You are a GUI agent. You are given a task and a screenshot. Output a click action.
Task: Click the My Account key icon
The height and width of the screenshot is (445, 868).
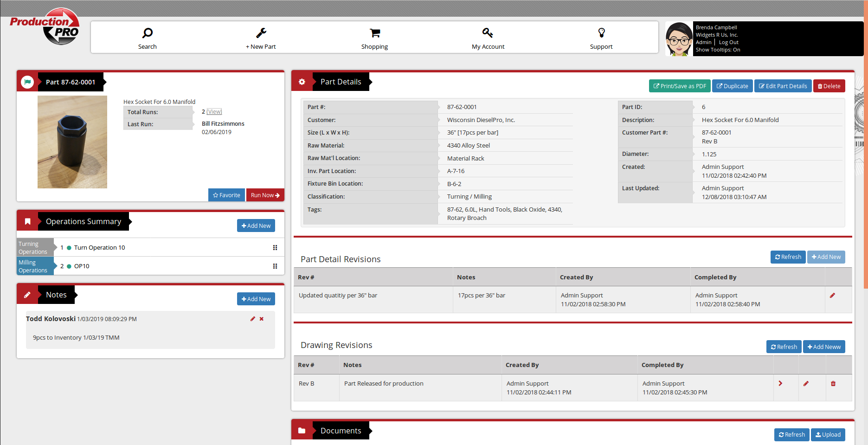(x=488, y=33)
